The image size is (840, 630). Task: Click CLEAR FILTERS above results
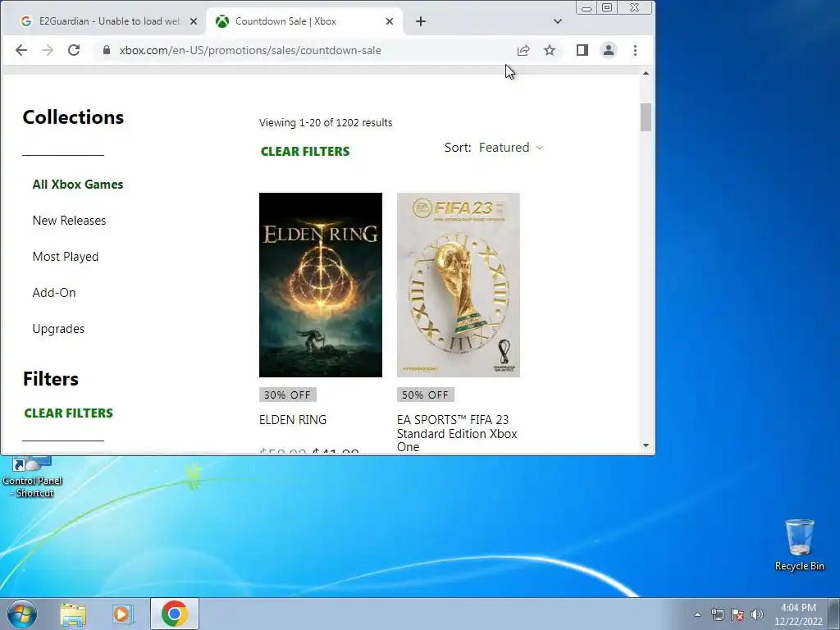point(305,152)
